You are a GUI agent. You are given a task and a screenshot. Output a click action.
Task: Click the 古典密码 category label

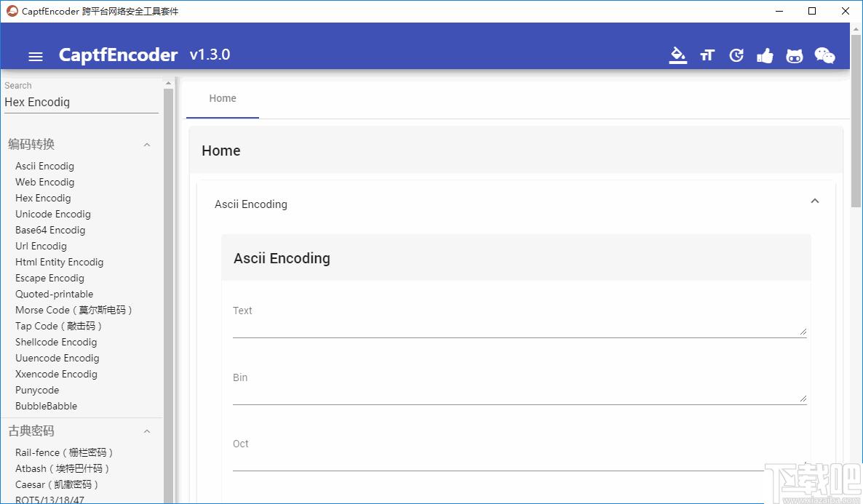(x=31, y=431)
